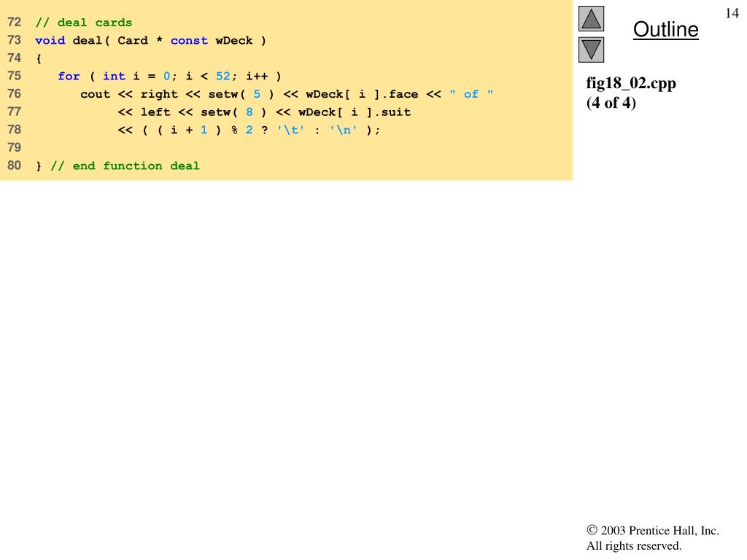Click the '// deal cards' comment on line 72
This screenshot has height=560, width=747.
point(84,23)
